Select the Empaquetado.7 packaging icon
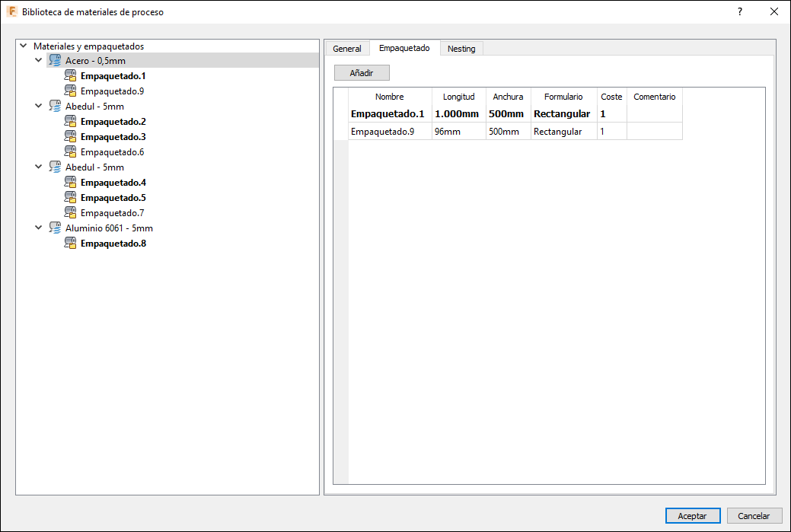This screenshot has width=791, height=532. 70,213
